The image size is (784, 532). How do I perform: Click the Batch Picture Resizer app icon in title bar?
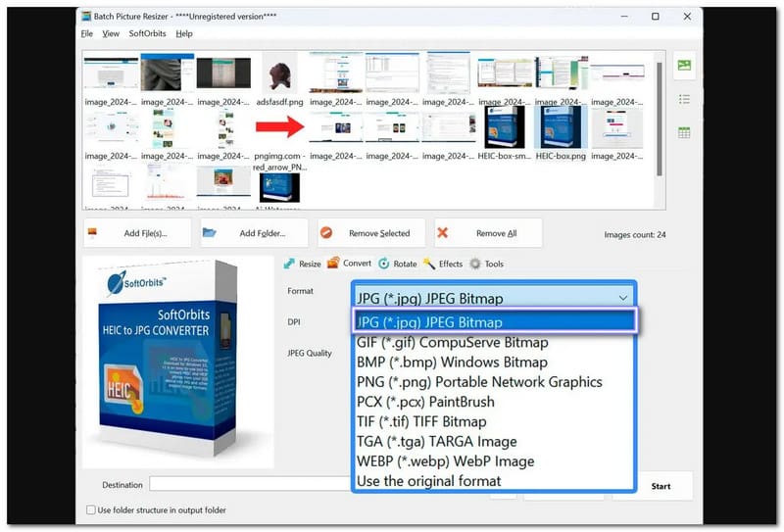coord(87,16)
